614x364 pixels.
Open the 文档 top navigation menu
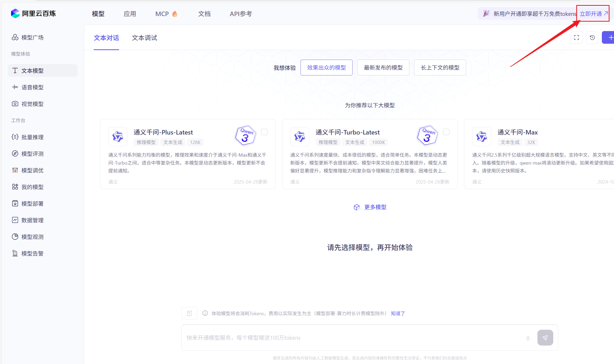(x=204, y=14)
